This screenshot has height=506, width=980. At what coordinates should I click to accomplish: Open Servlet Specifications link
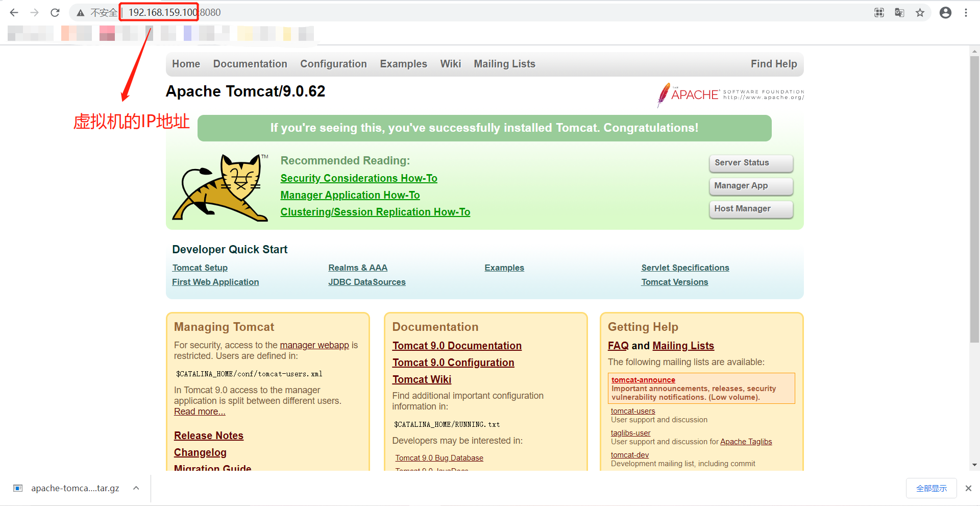tap(685, 268)
